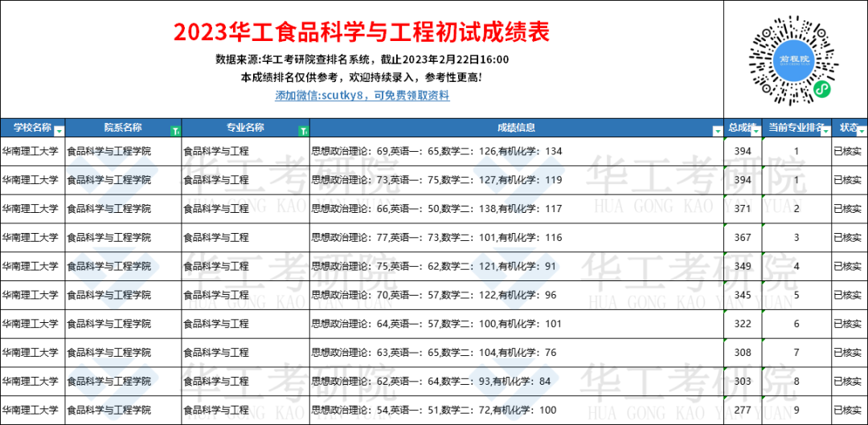Select score cell with 有机化学: 101

[x=517, y=324]
